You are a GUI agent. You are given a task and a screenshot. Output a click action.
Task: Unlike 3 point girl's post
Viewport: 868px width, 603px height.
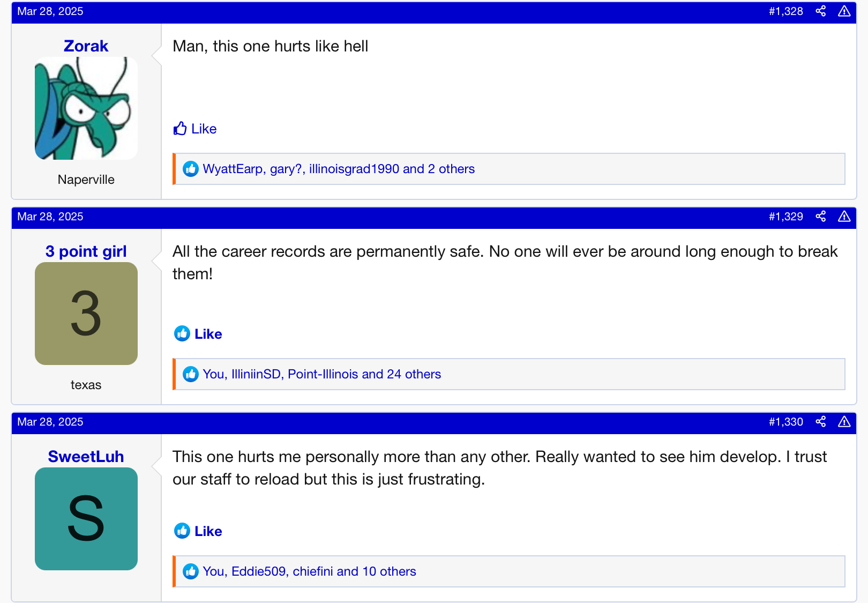tap(198, 334)
